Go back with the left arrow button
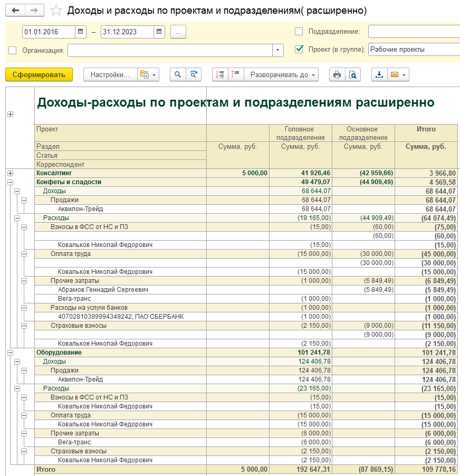 tap(15, 11)
